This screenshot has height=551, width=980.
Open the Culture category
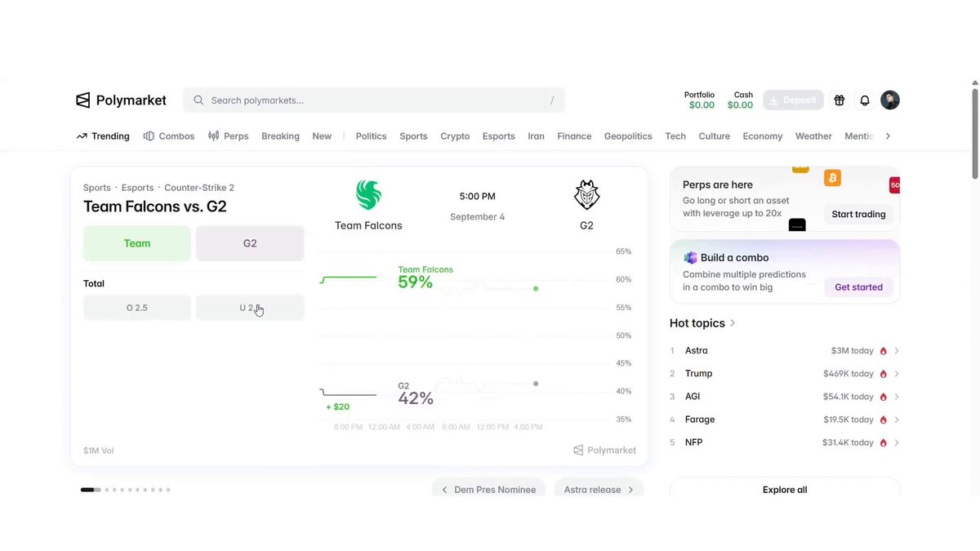(x=714, y=136)
